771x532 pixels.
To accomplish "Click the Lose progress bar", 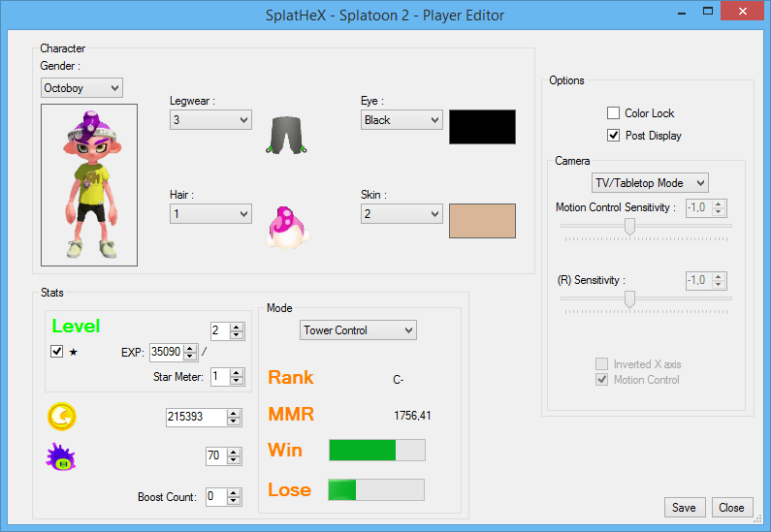I will (376, 489).
